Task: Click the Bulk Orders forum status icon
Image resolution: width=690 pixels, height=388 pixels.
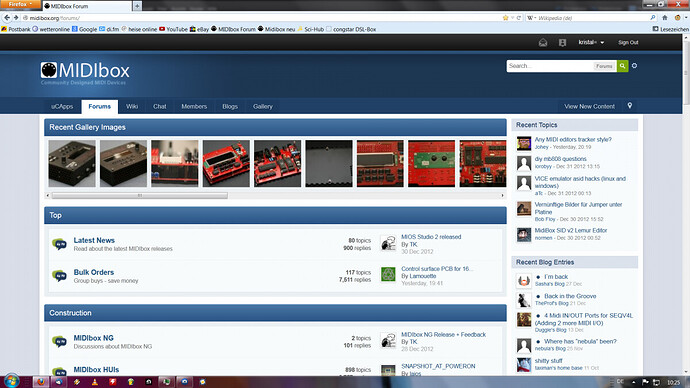Action: [59, 275]
